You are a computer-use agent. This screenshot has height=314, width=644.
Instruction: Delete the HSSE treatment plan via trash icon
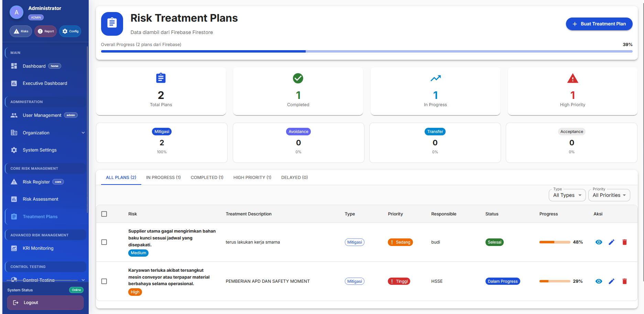click(624, 281)
